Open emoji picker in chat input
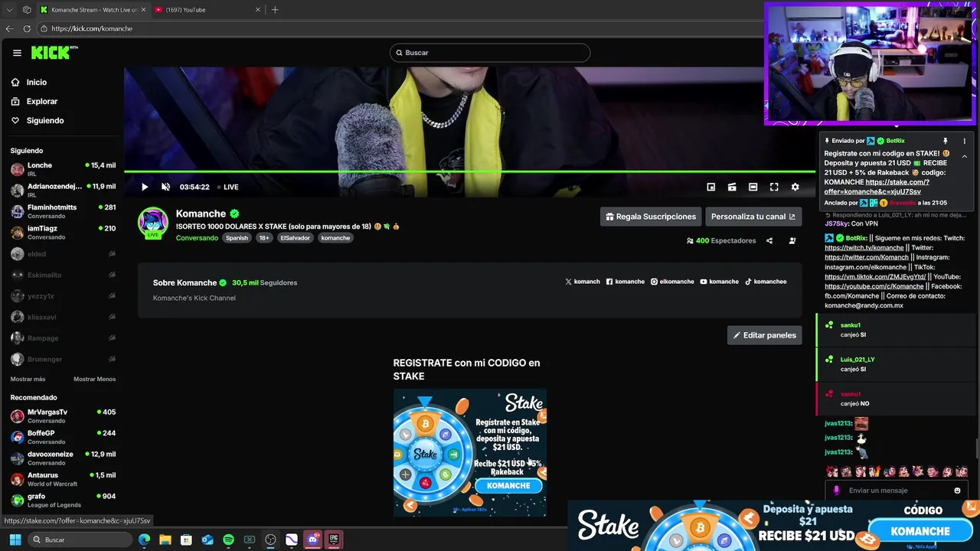Image resolution: width=980 pixels, height=551 pixels. [x=957, y=491]
